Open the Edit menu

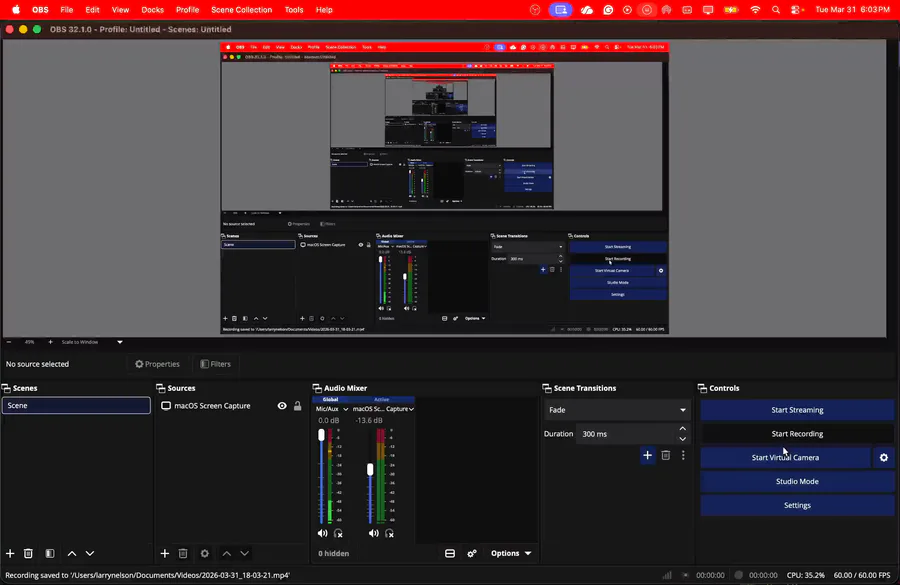92,10
